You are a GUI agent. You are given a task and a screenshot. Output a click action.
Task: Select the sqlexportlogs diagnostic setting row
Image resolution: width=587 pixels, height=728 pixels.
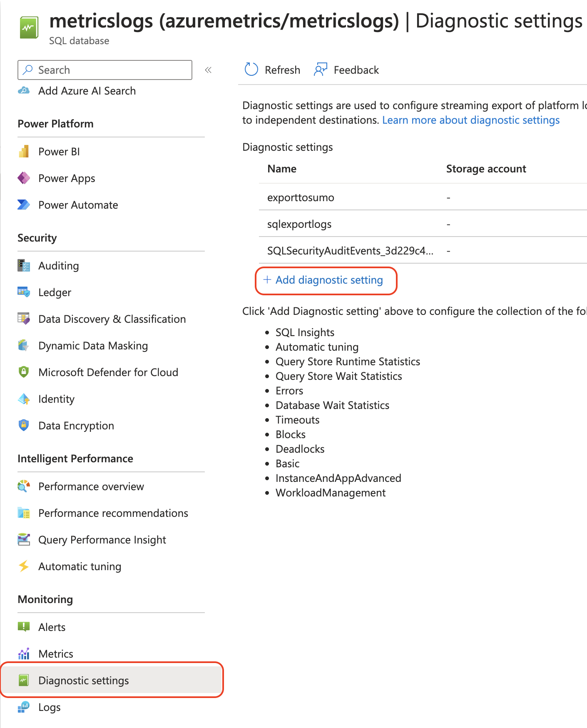(x=299, y=224)
